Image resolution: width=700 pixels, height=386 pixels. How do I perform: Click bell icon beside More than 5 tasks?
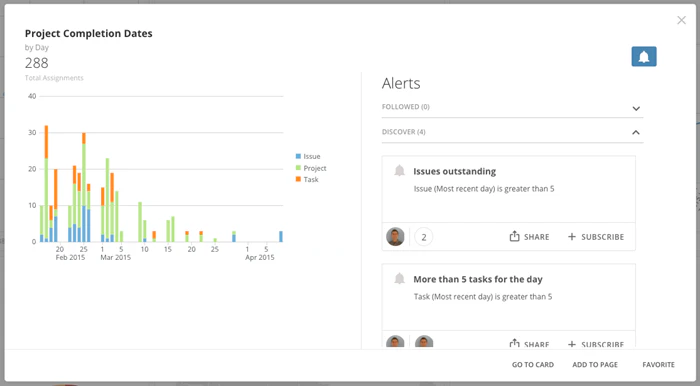pyautogui.click(x=399, y=278)
